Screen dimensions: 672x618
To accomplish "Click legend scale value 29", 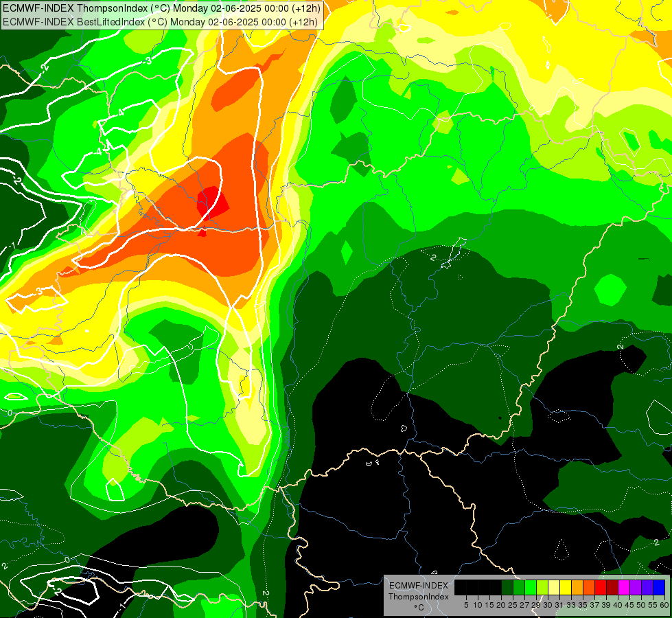I will [x=536, y=605].
